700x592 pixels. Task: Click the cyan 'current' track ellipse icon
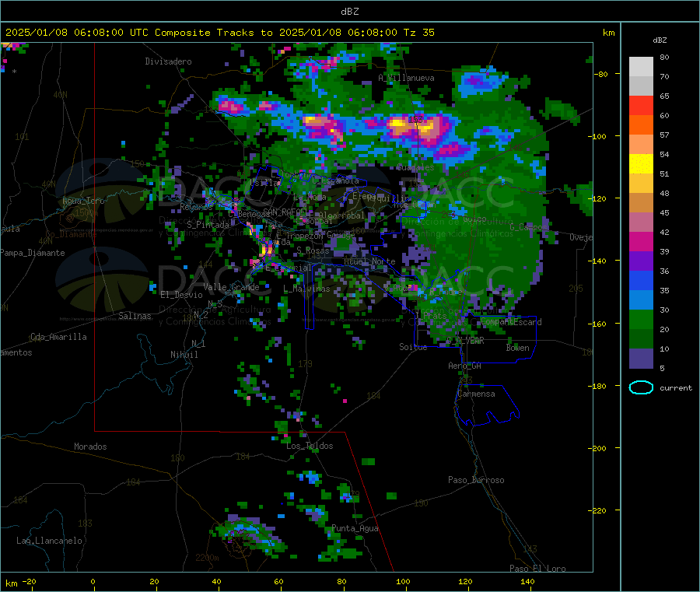pos(641,387)
